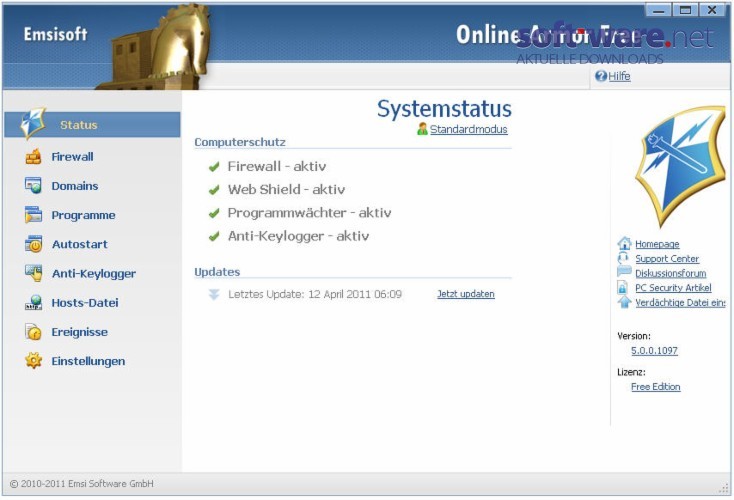Click the window resize grip corner

click(724, 488)
